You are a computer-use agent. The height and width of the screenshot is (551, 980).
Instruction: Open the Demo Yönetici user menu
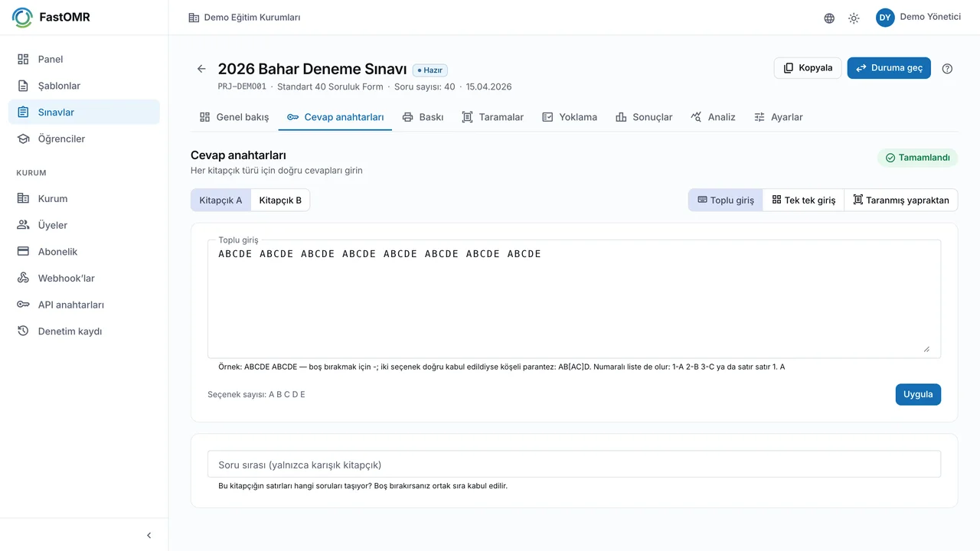point(918,17)
